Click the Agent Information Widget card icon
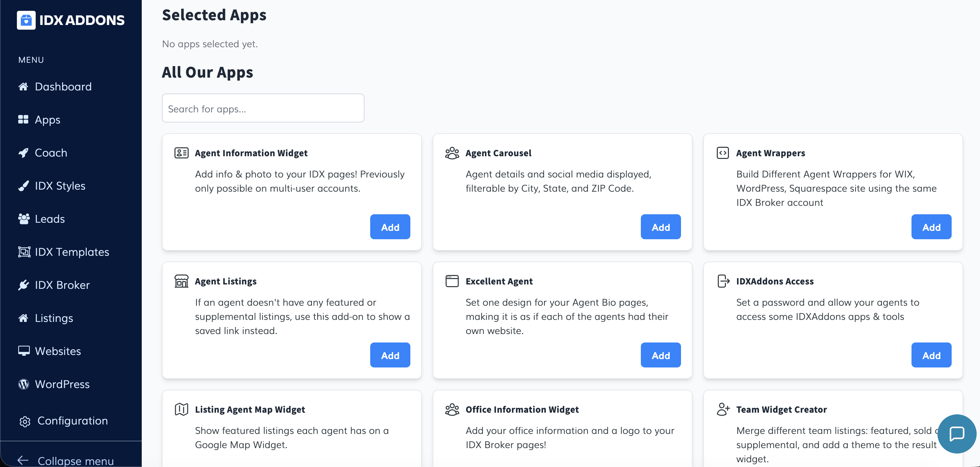 coord(182,153)
